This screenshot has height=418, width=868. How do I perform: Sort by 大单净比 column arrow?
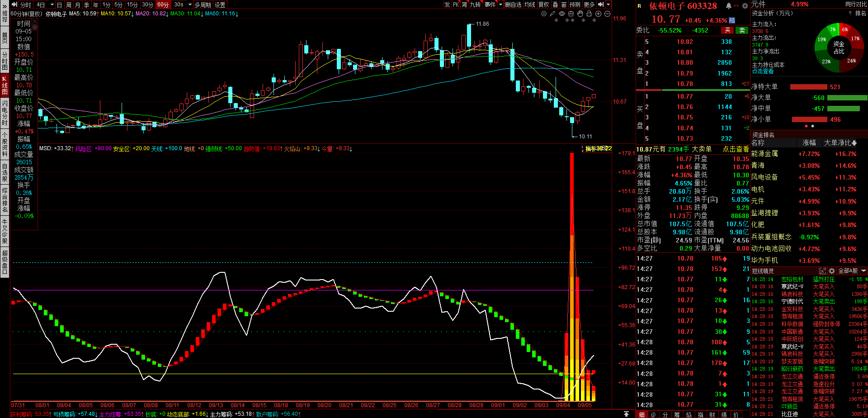[x=854, y=143]
